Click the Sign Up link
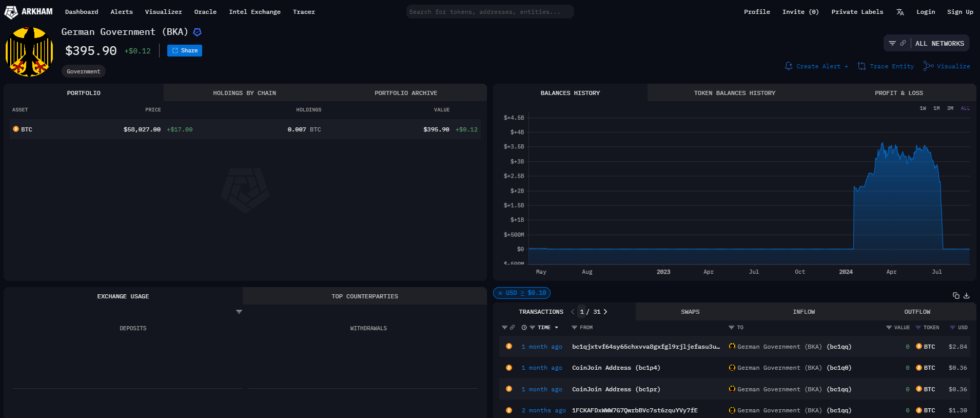This screenshot has height=418, width=980. click(x=960, y=12)
